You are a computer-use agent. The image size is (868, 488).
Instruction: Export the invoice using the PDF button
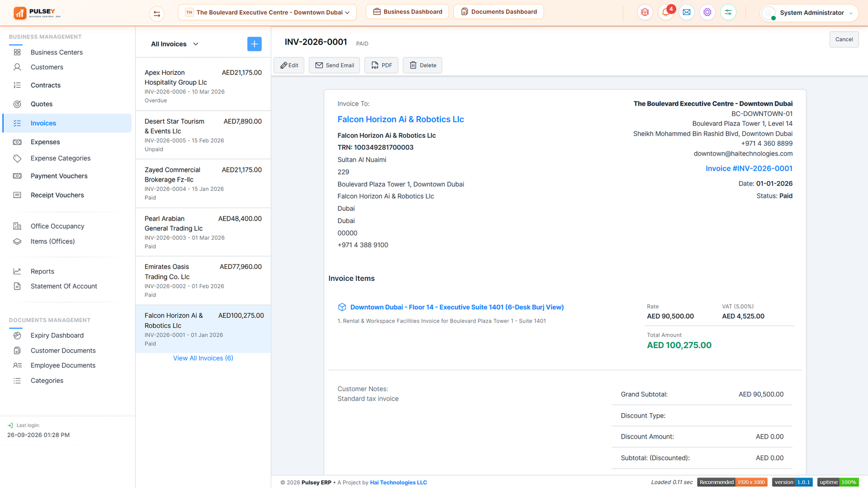[x=381, y=65]
